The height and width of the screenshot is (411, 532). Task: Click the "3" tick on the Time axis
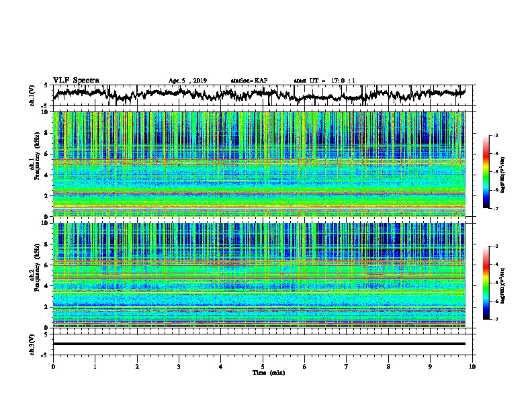(x=179, y=367)
